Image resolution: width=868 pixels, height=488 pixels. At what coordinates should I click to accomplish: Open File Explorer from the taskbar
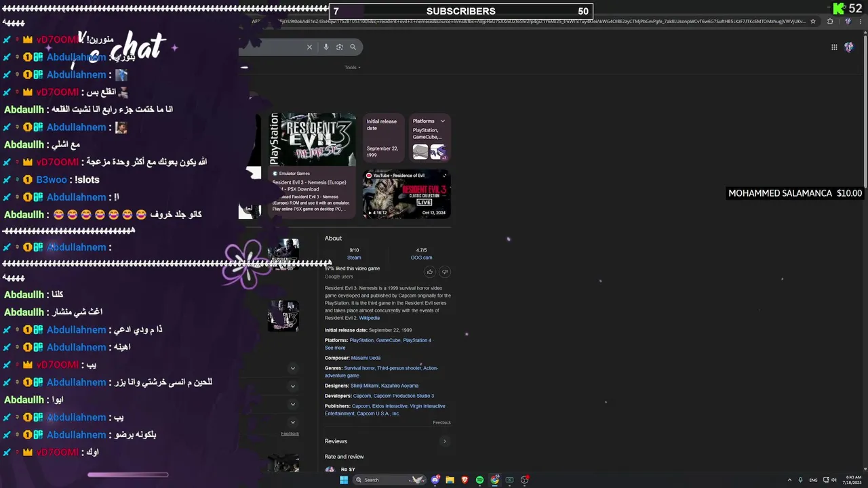pos(450,480)
